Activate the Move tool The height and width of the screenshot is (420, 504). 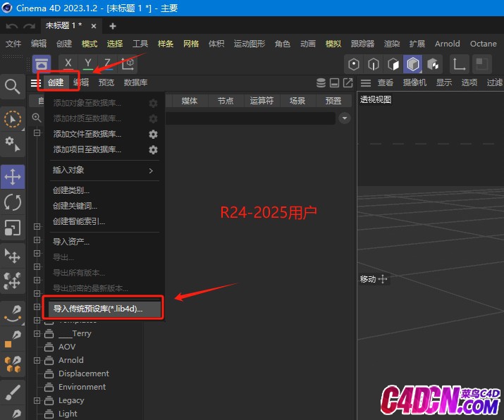13,177
